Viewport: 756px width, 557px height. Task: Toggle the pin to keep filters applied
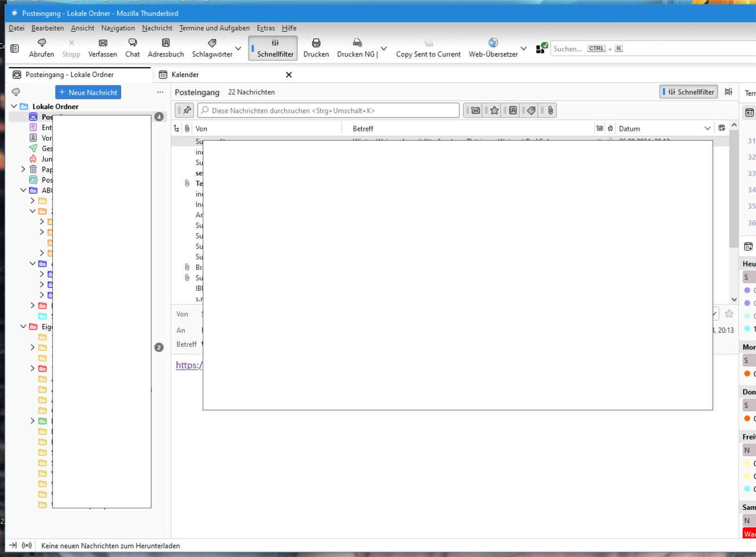click(x=187, y=110)
